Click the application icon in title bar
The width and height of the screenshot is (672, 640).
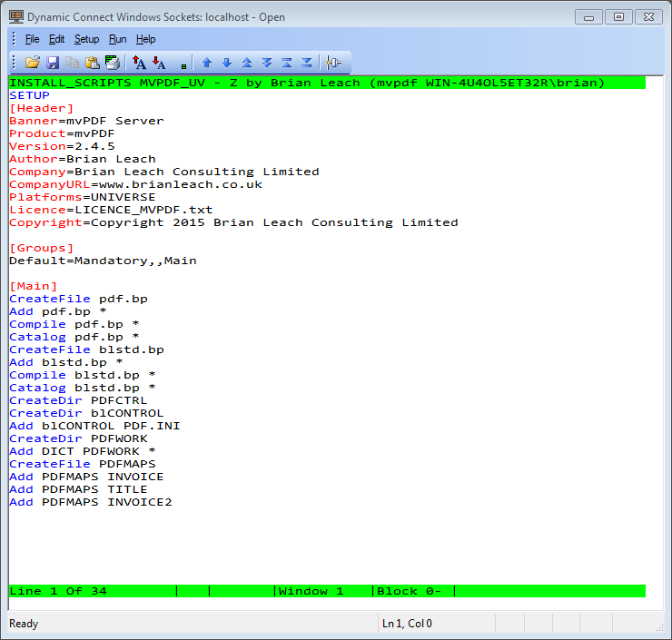(16, 16)
